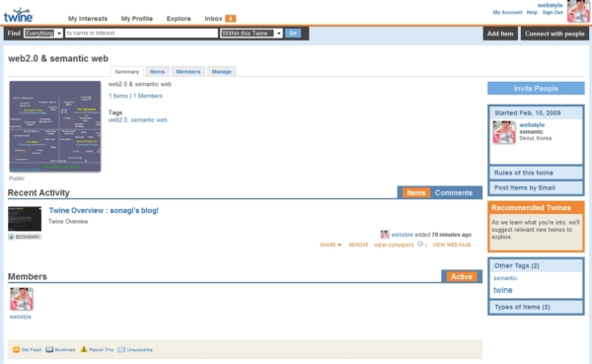The height and width of the screenshot is (364, 592).
Task: Open webstyle link in Started panel
Action: pyautogui.click(x=532, y=125)
